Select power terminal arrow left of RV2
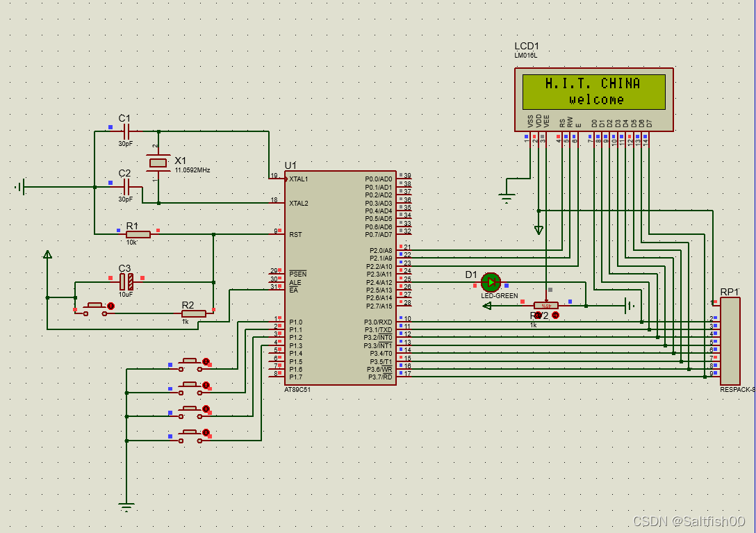 tap(487, 306)
